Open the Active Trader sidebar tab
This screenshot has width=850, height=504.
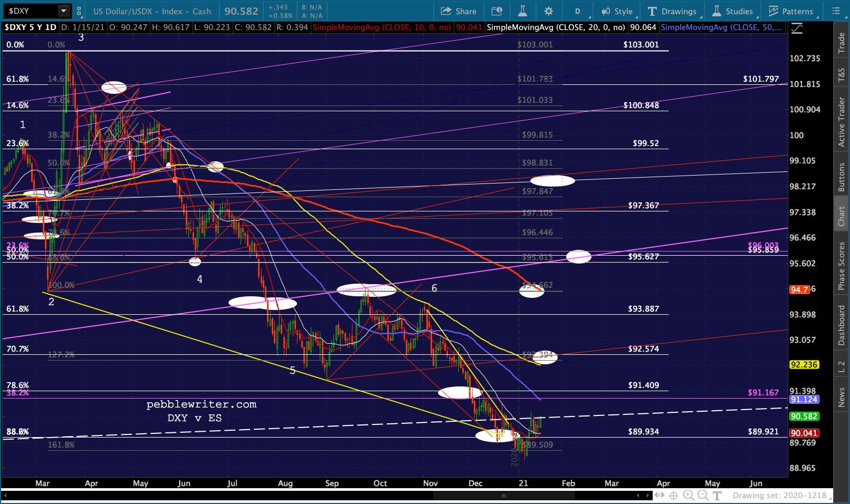coord(842,122)
